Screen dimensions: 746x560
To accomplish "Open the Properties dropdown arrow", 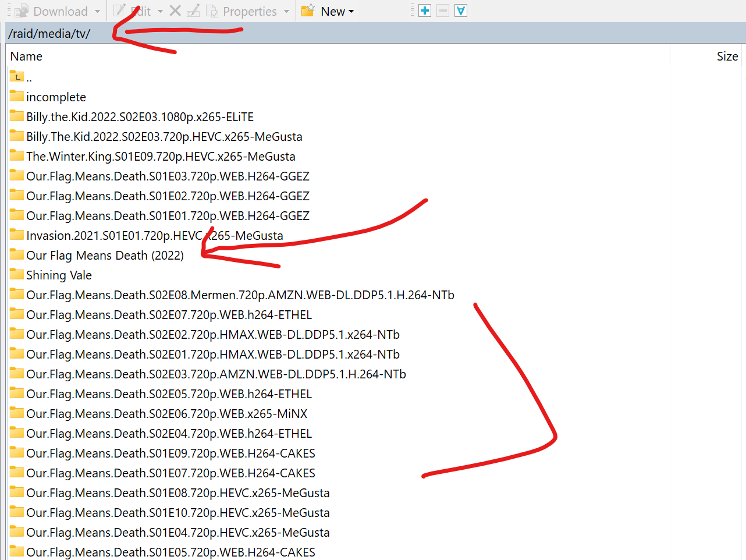I will 285,10.
